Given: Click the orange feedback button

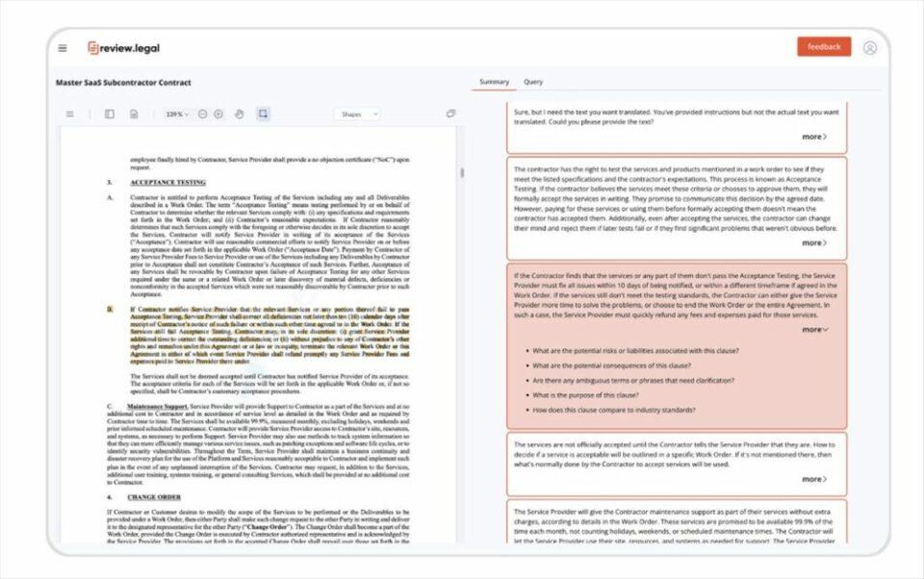Looking at the screenshot, I should pyautogui.click(x=823, y=46).
